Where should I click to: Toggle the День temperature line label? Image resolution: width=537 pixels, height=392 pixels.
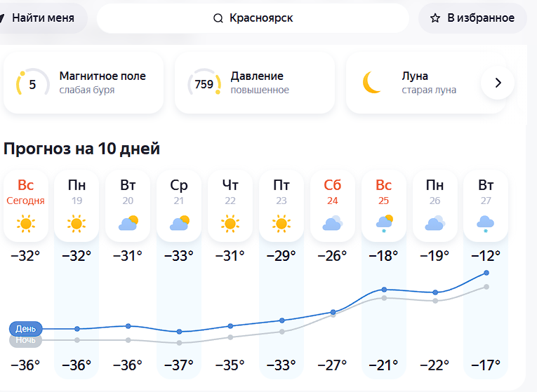pos(26,328)
